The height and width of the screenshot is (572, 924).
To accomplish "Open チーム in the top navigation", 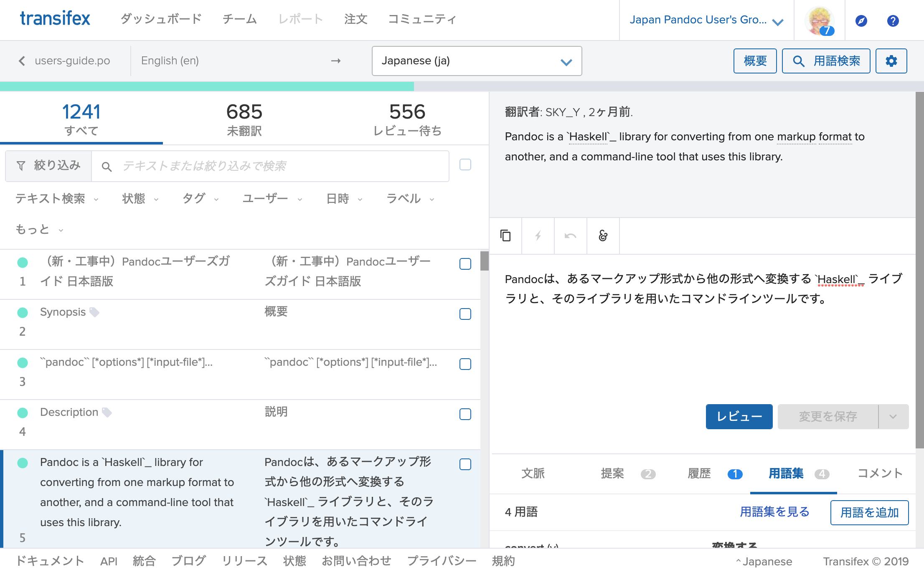I will pos(240,19).
